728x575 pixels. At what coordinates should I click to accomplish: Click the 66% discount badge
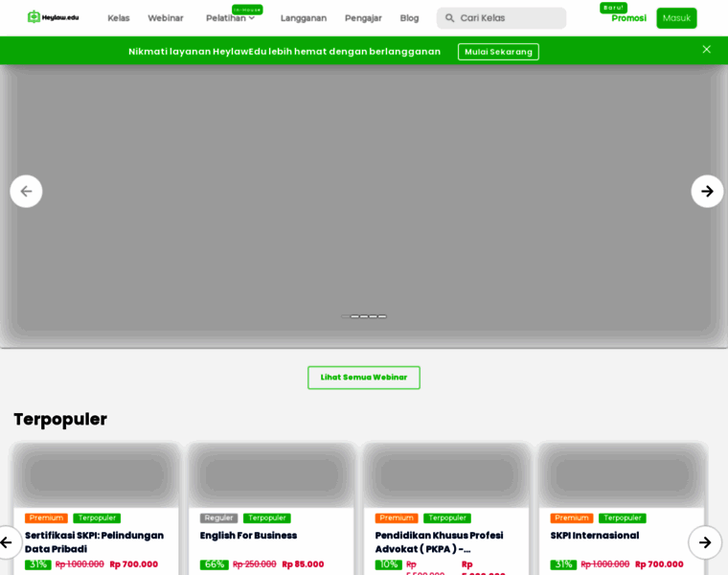pos(214,564)
